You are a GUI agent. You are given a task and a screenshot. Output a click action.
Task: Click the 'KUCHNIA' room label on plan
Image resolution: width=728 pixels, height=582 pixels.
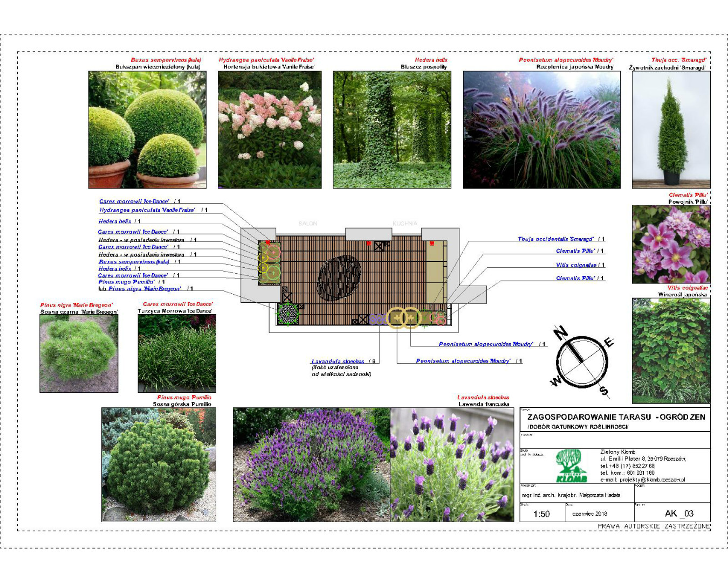click(x=405, y=223)
